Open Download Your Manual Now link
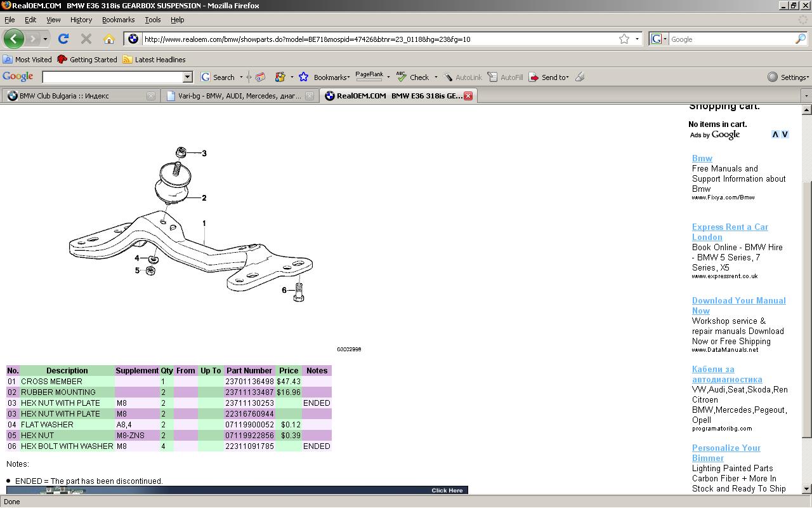Viewport: 812px width, 508px height. (x=739, y=305)
